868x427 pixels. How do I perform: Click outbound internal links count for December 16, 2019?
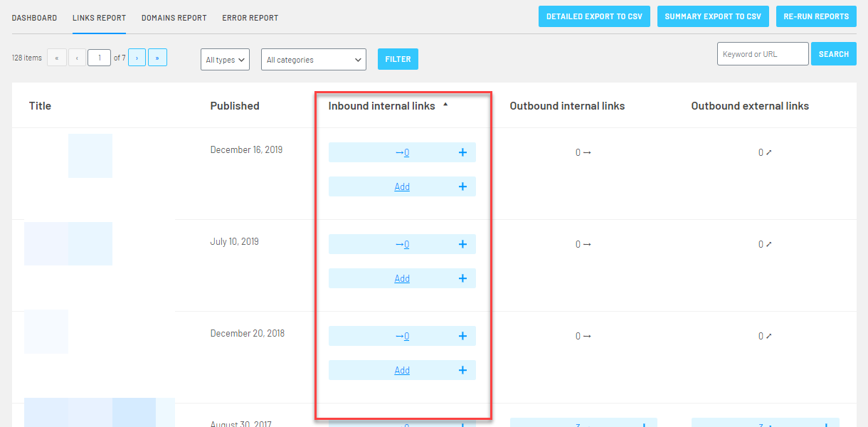pyautogui.click(x=583, y=152)
